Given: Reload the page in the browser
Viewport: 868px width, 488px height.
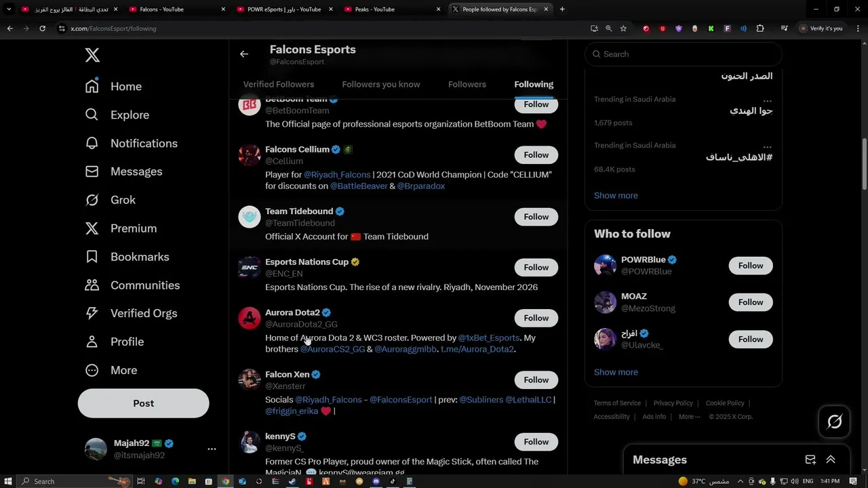Looking at the screenshot, I should [x=42, y=28].
